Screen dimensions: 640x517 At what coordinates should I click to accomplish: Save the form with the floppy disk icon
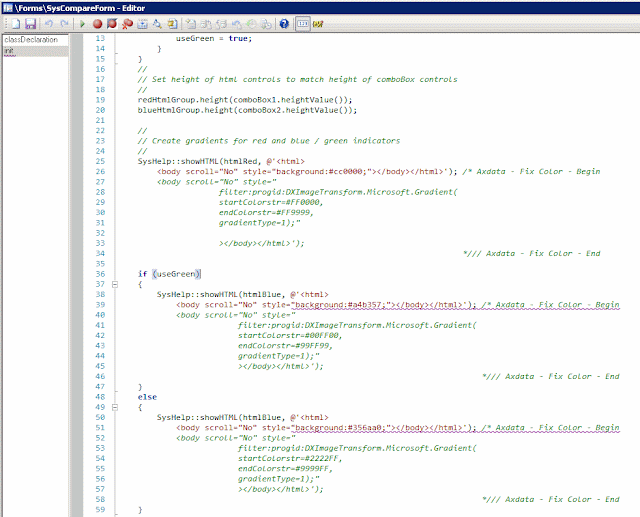tap(30, 24)
